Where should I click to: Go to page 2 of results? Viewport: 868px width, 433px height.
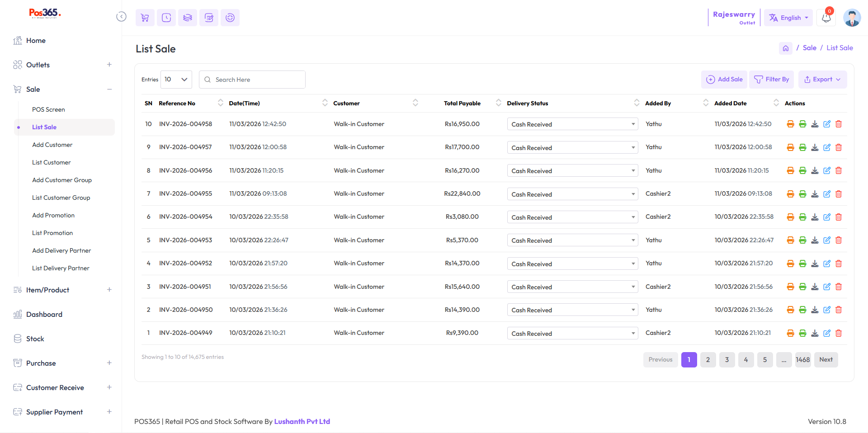click(x=708, y=360)
